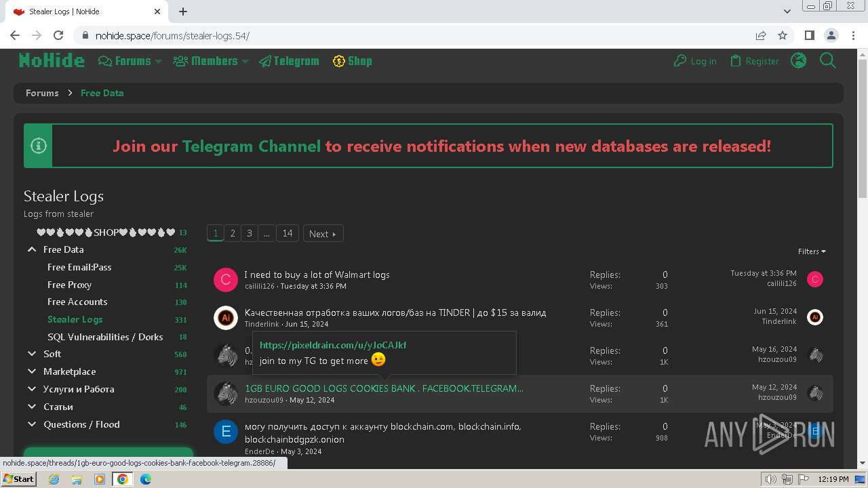
Task: Open Chrome tab search chevron
Action: (787, 12)
